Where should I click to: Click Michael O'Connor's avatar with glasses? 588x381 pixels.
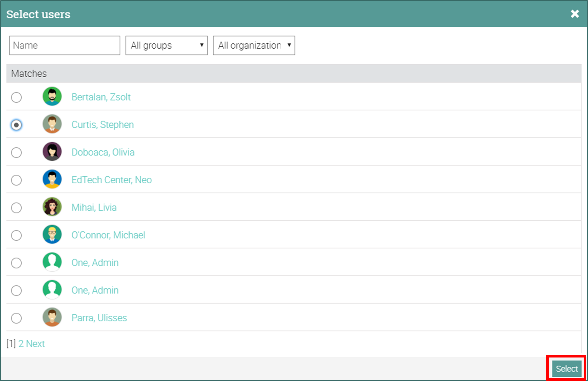tap(52, 235)
